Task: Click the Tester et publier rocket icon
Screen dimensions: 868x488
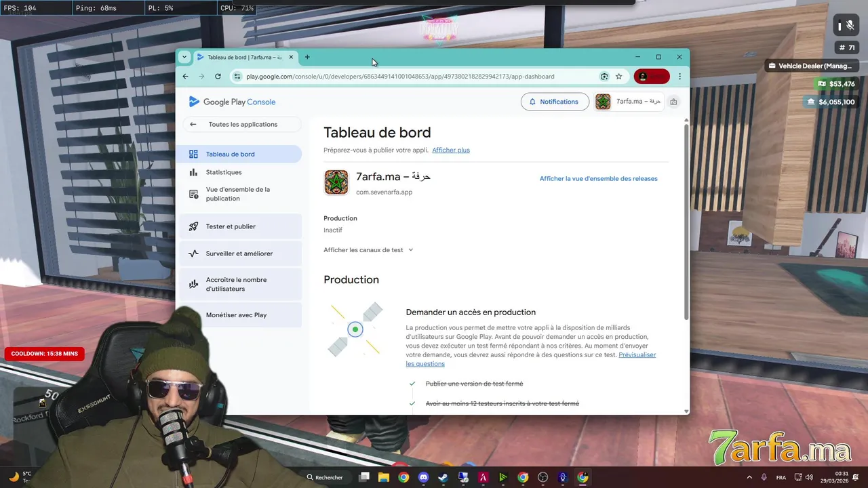Action: (193, 226)
